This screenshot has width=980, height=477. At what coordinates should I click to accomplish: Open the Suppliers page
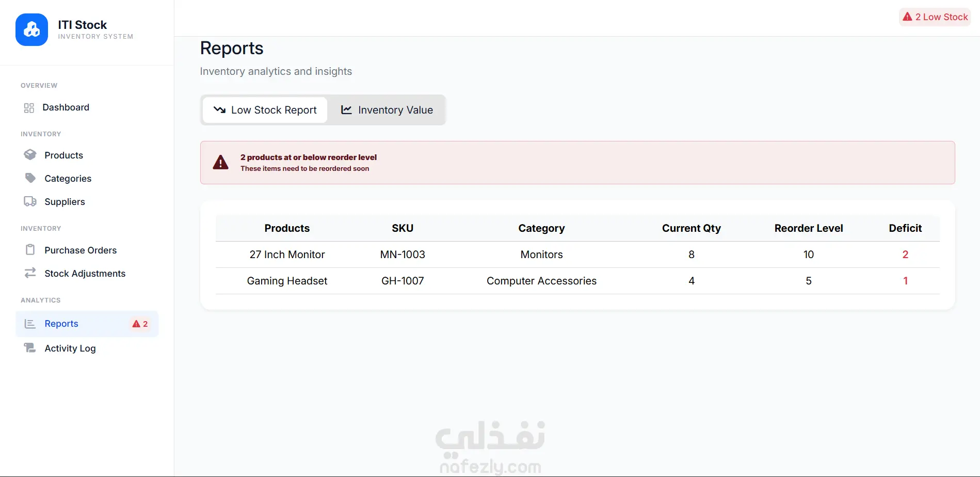65,202
